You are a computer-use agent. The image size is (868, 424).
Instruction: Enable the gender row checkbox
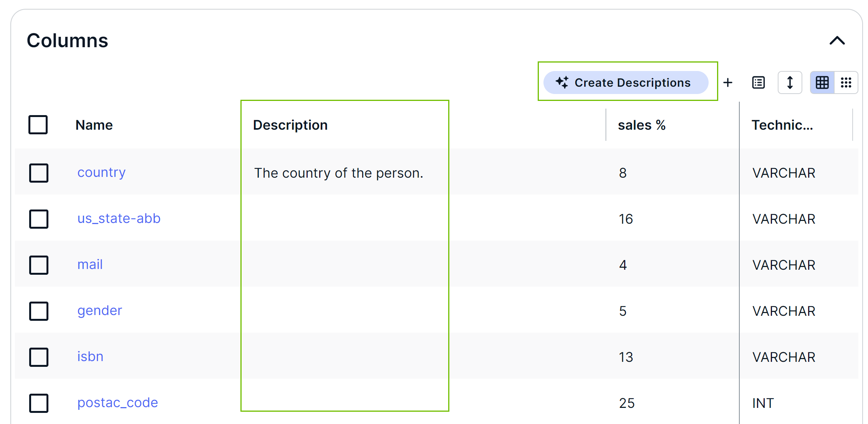pos(38,311)
